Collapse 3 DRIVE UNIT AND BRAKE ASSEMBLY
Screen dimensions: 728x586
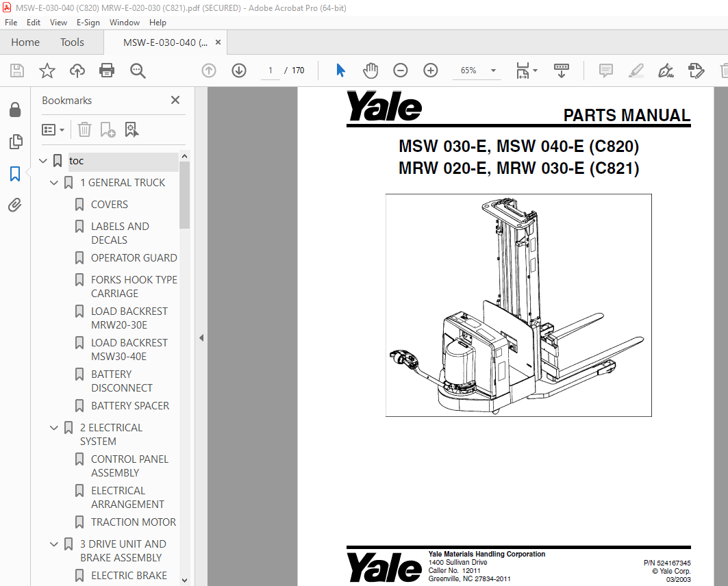(x=54, y=544)
